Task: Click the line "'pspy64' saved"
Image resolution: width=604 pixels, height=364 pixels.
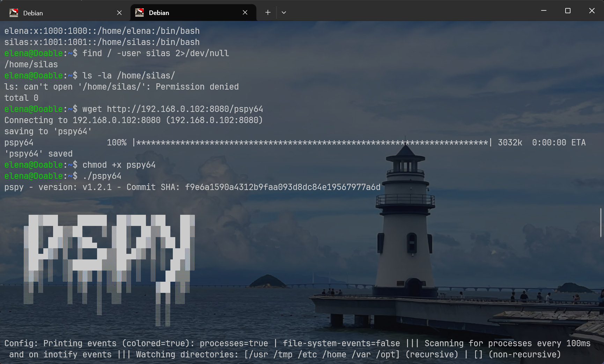Action: [38, 154]
